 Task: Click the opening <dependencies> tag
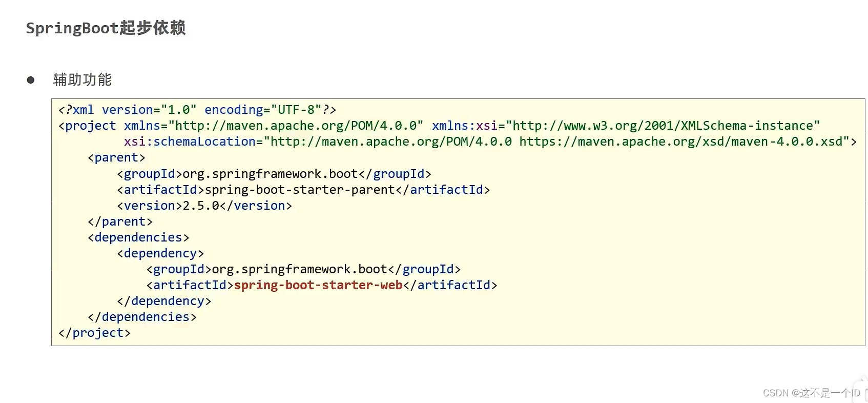(138, 237)
